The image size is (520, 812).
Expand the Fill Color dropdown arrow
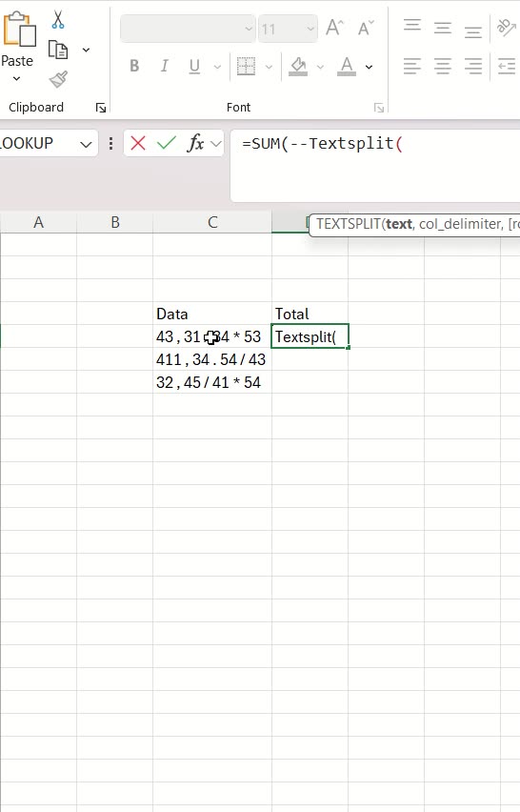click(320, 67)
